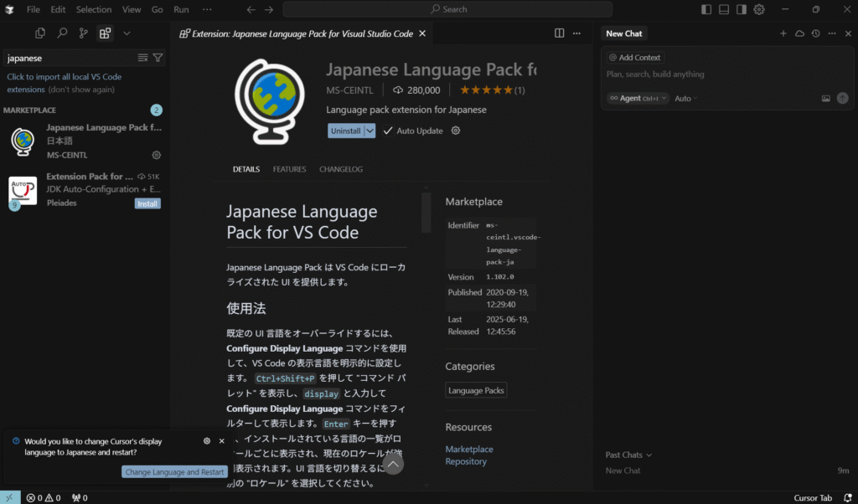Screen dimensions: 858x504
Task: Click the MS-CEINTL publisher name in header
Action: point(349,90)
